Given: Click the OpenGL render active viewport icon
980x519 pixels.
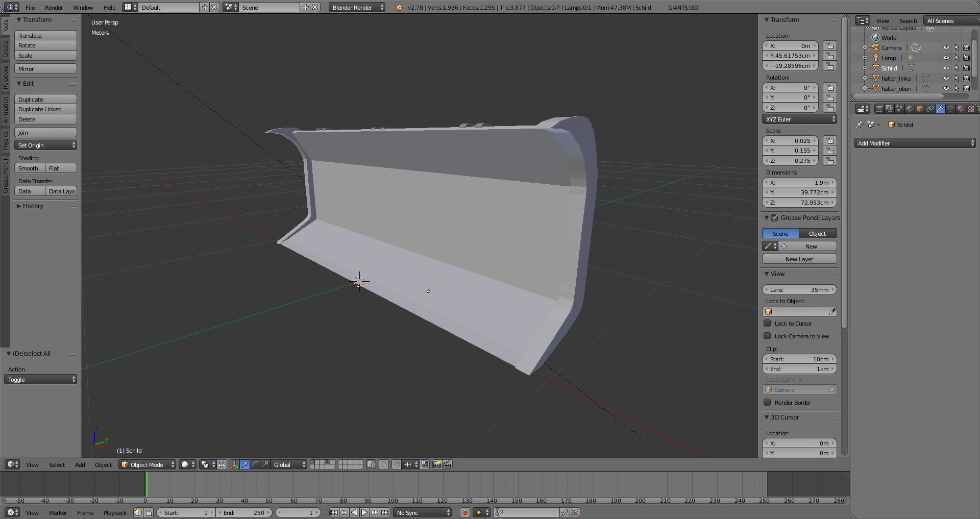Looking at the screenshot, I should click(437, 464).
